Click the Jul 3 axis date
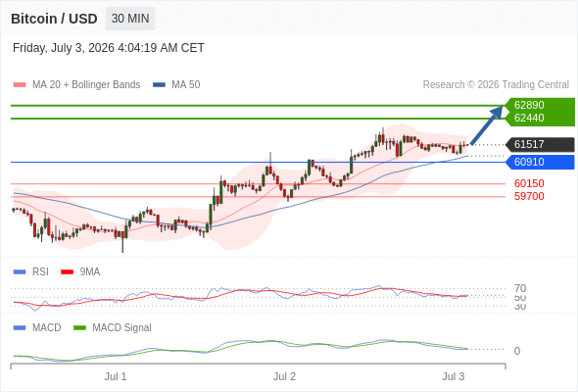578x392 pixels. (454, 376)
